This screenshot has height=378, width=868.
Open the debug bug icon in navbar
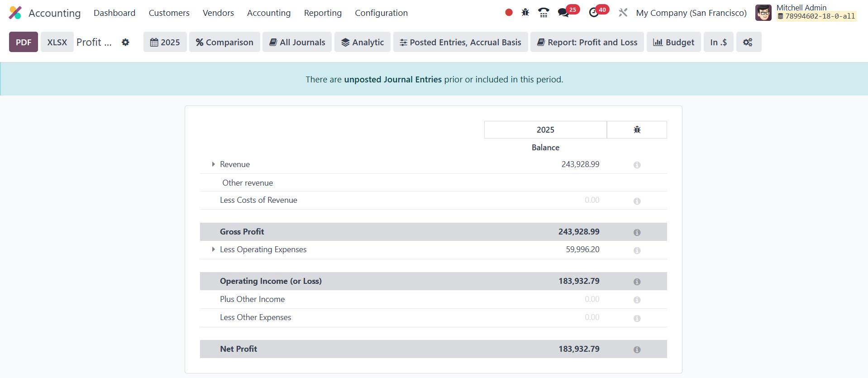pos(525,13)
